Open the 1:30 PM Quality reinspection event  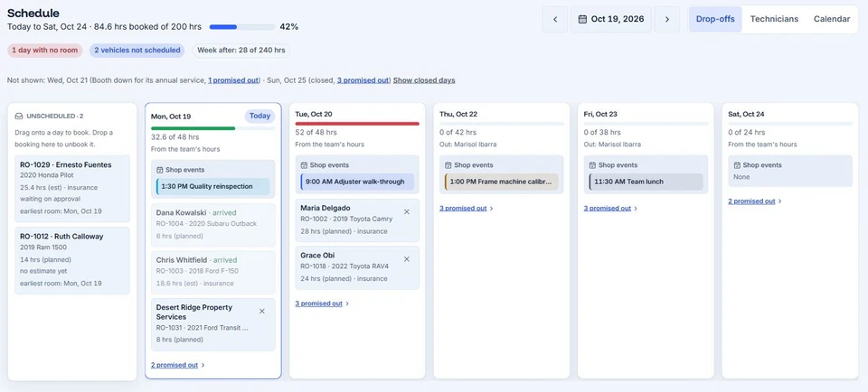213,187
